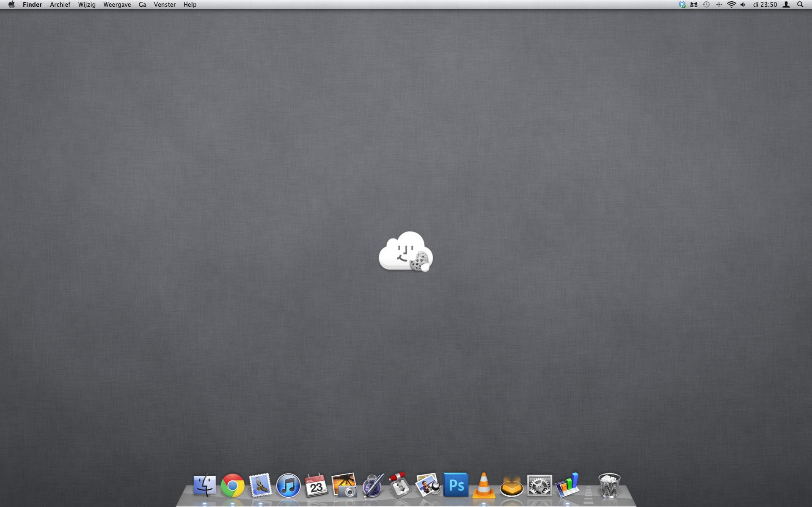Screen dimensions: 812x507
Task: Open the volume control in menu bar
Action: click(x=743, y=5)
